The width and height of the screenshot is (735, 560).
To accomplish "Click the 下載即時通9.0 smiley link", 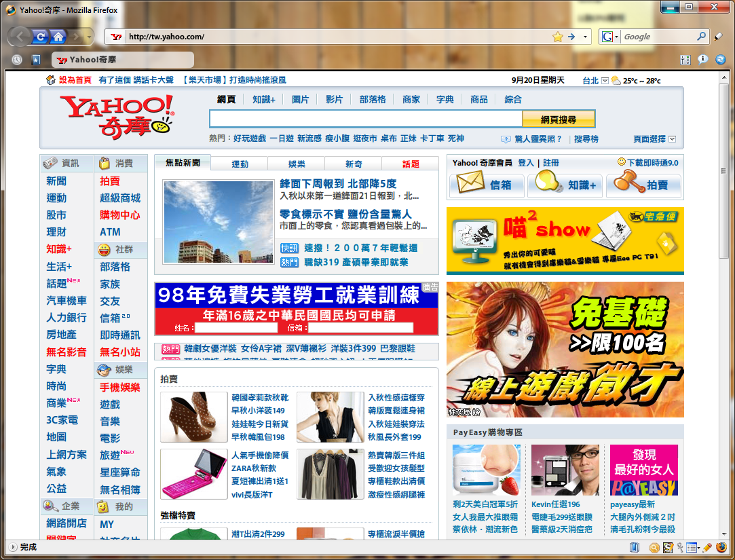I will coord(649,163).
